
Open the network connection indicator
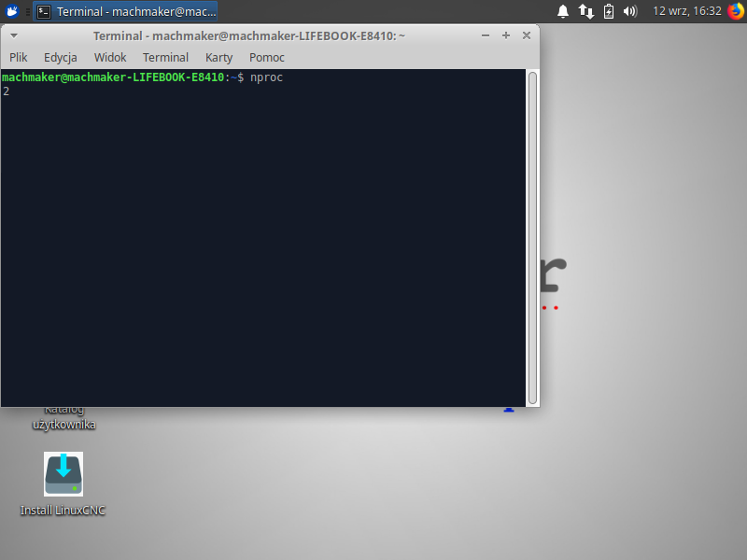[586, 11]
